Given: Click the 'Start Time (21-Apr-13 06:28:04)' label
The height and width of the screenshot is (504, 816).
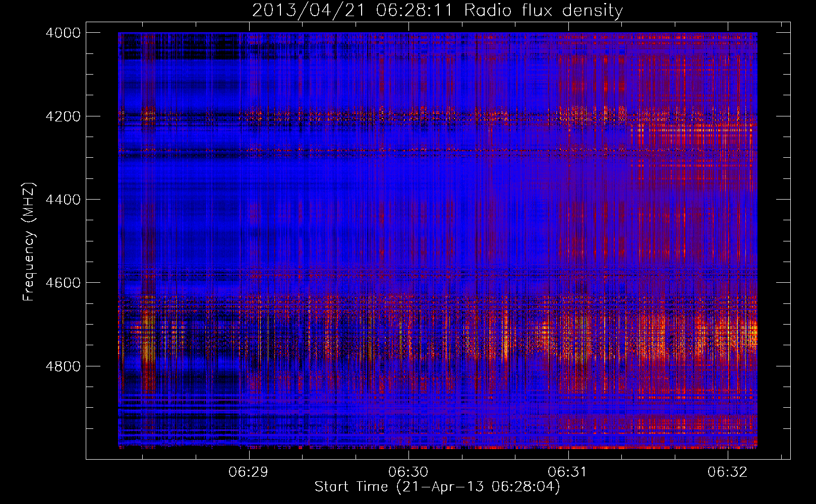Looking at the screenshot, I should click(437, 487).
